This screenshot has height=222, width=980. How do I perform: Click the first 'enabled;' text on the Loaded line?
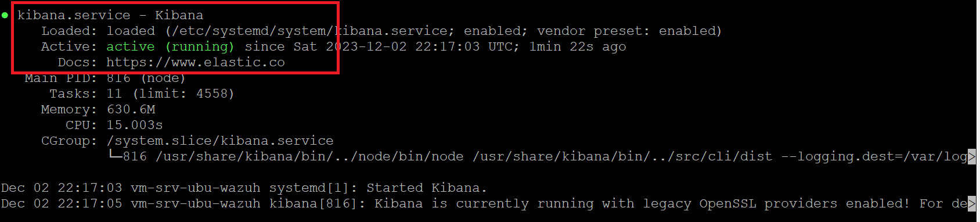coord(495,31)
